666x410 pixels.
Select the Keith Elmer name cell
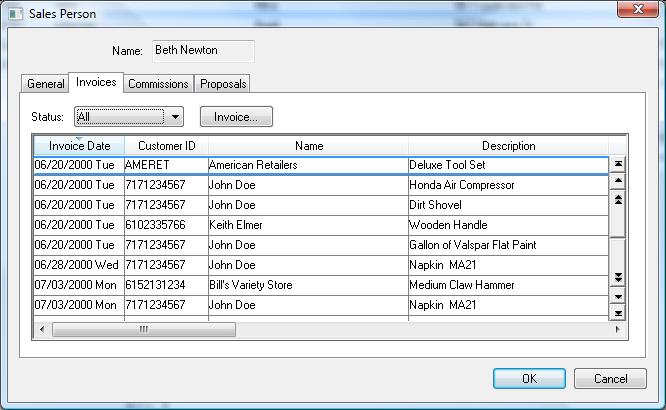pos(308,225)
